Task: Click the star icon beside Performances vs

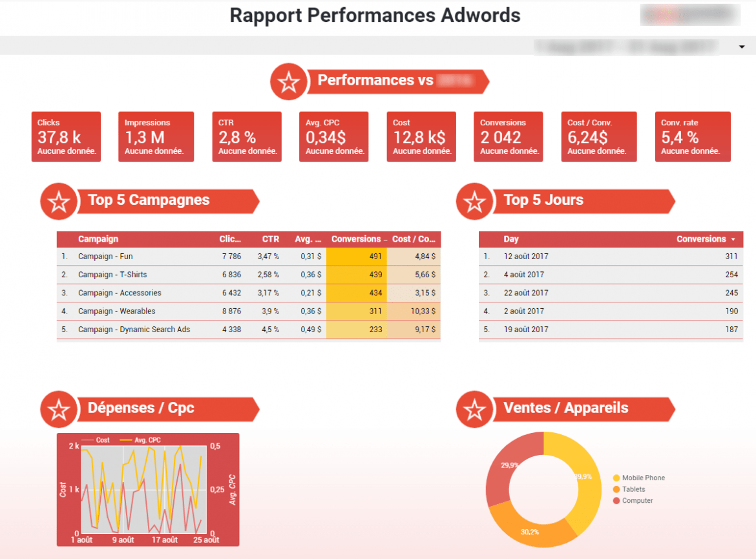Action: [289, 82]
